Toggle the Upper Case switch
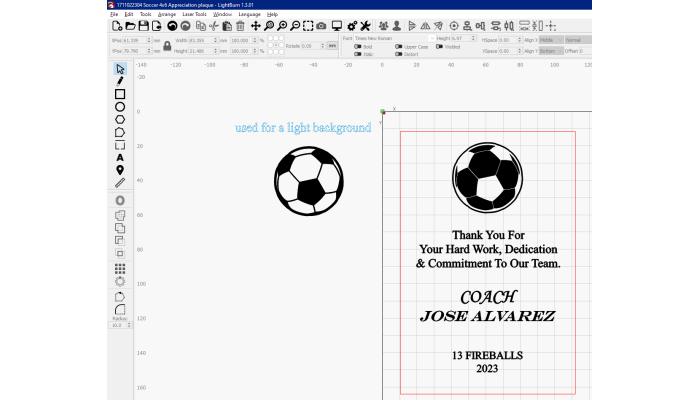The width and height of the screenshot is (700, 400). 399,46
